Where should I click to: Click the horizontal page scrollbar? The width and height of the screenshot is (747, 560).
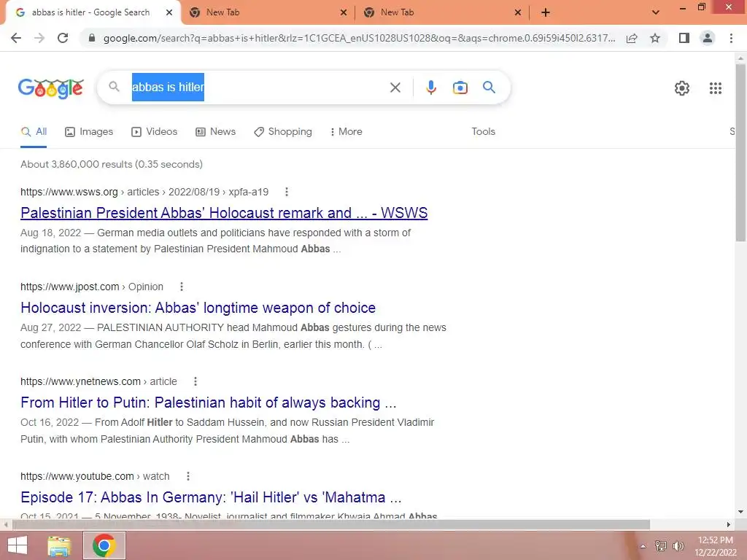point(331,525)
